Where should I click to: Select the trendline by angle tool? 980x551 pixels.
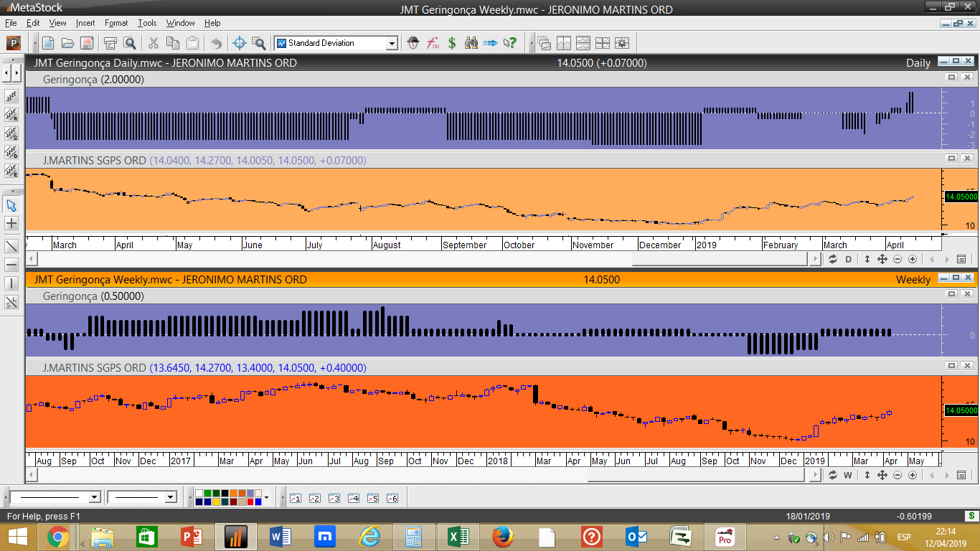tap(11, 302)
